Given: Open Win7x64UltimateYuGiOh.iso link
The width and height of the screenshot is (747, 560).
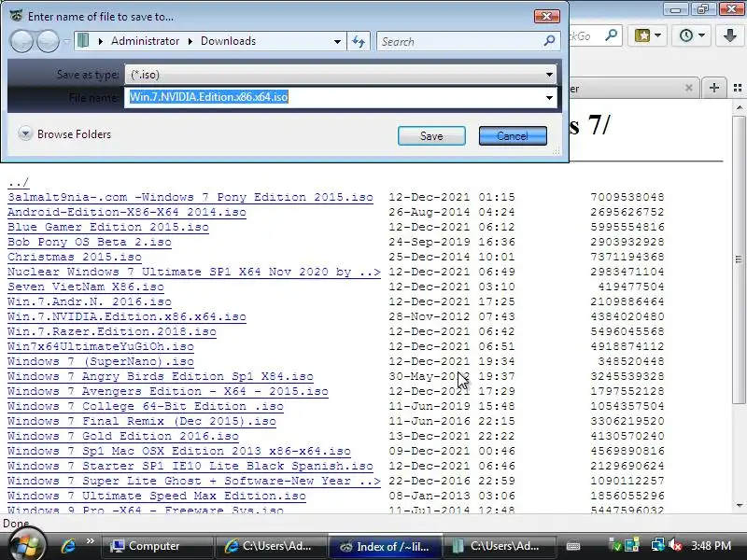Looking at the screenshot, I should click(x=101, y=346).
